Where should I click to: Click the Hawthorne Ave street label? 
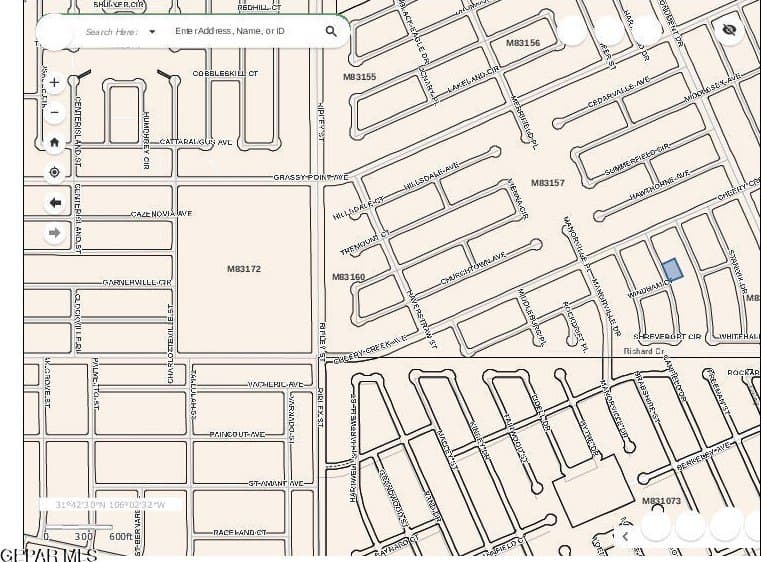tap(660, 184)
